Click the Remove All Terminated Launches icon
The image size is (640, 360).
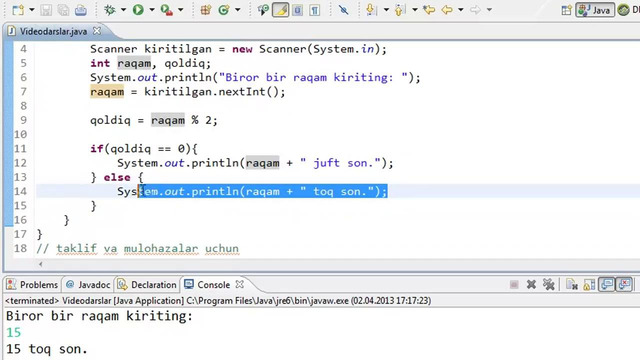tap(549, 284)
